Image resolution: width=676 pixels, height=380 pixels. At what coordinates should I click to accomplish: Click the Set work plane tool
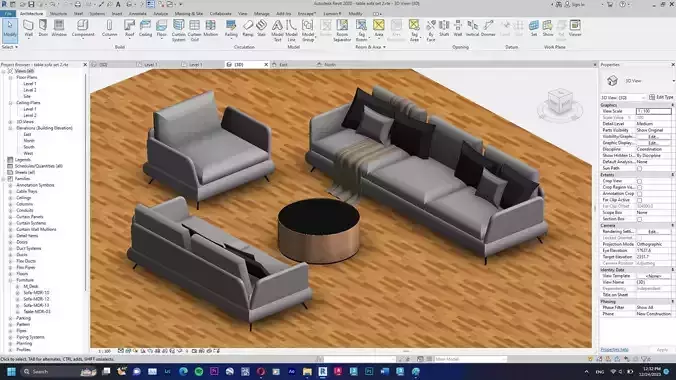pos(534,28)
